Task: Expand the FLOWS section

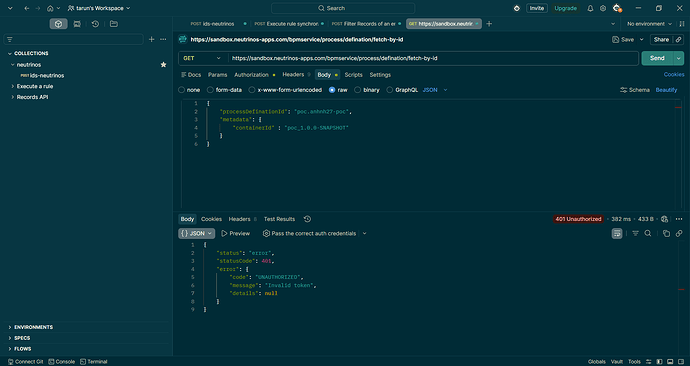Action: point(10,348)
